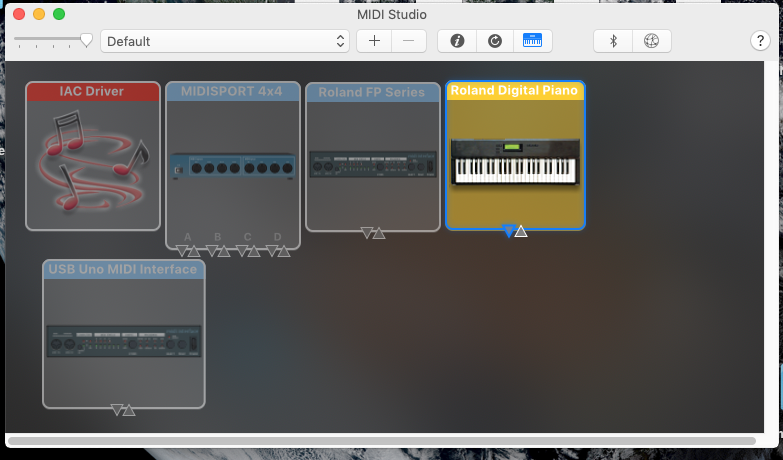The image size is (783, 460).
Task: Select the MIDISPORT 4x4 device image
Action: click(232, 166)
